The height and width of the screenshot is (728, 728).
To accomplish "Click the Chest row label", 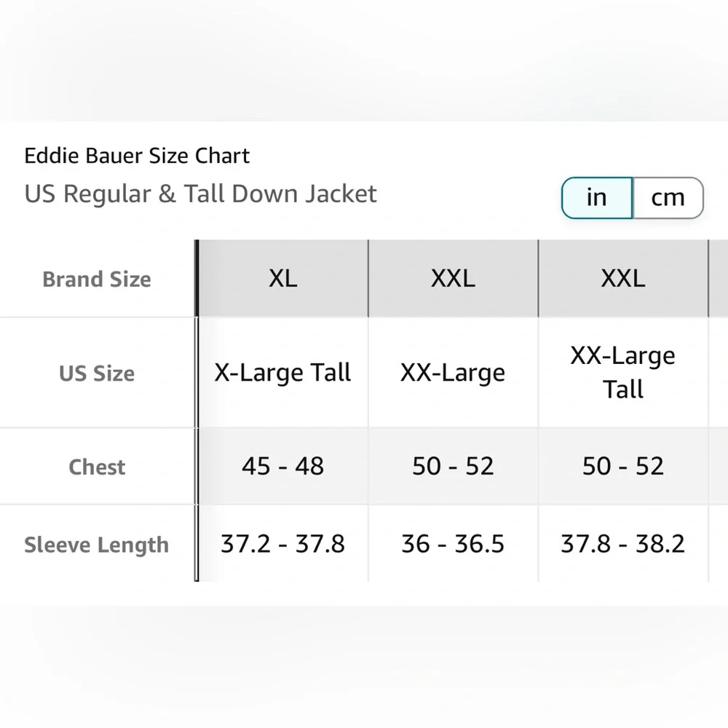I will [x=97, y=467].
